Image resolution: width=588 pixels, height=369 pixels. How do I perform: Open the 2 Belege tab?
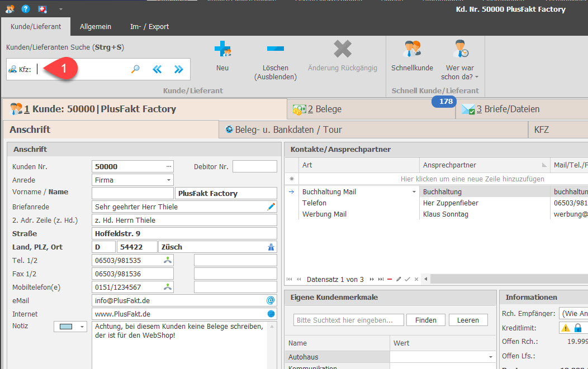coord(371,109)
